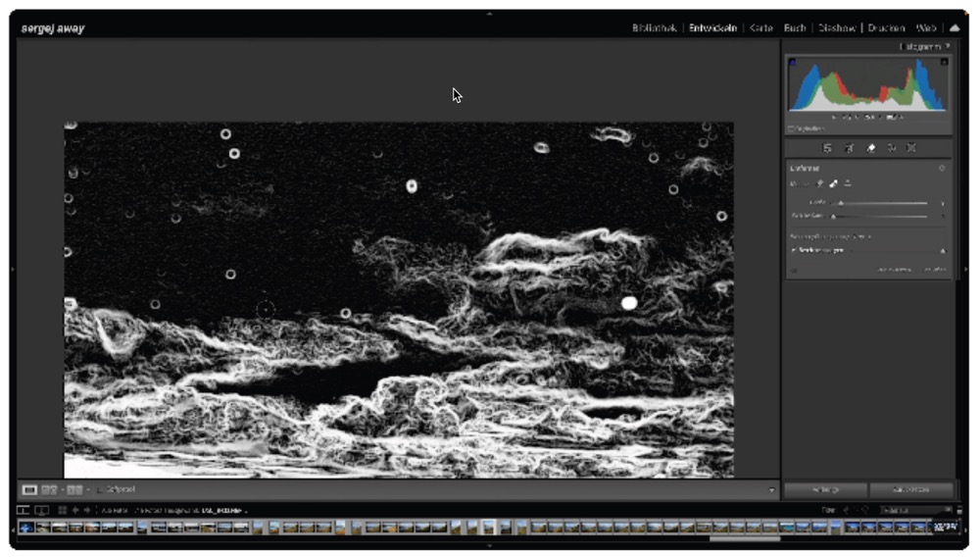Click the second monitor window icon
This screenshot has height=557, width=980.
[x=41, y=511]
